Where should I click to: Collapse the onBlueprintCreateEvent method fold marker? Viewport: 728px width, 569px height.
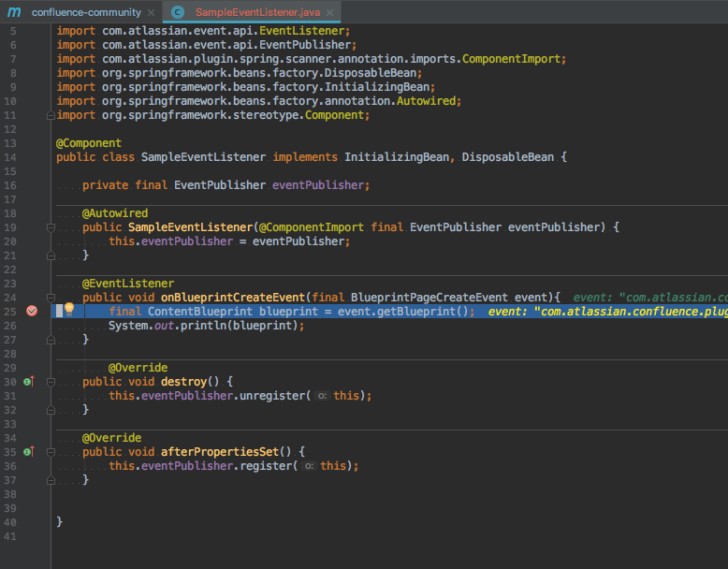(51, 298)
